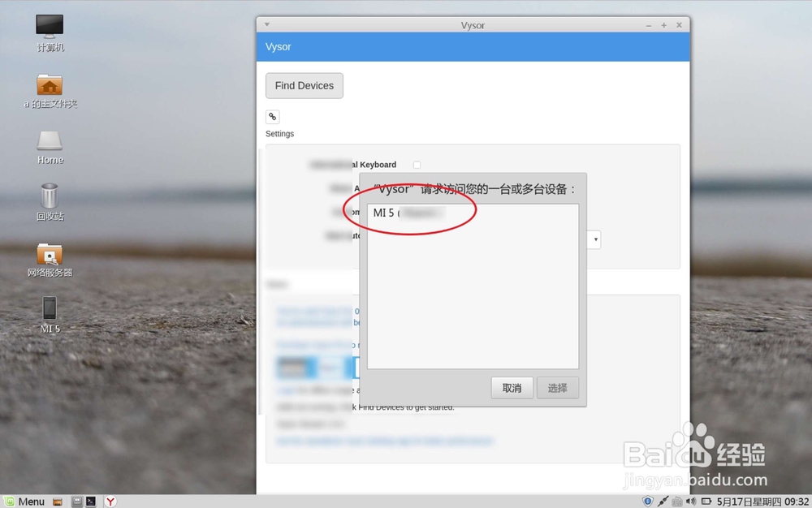The width and height of the screenshot is (812, 508).
Task: Toggle the International Keyboard checkbox
Action: 417,165
